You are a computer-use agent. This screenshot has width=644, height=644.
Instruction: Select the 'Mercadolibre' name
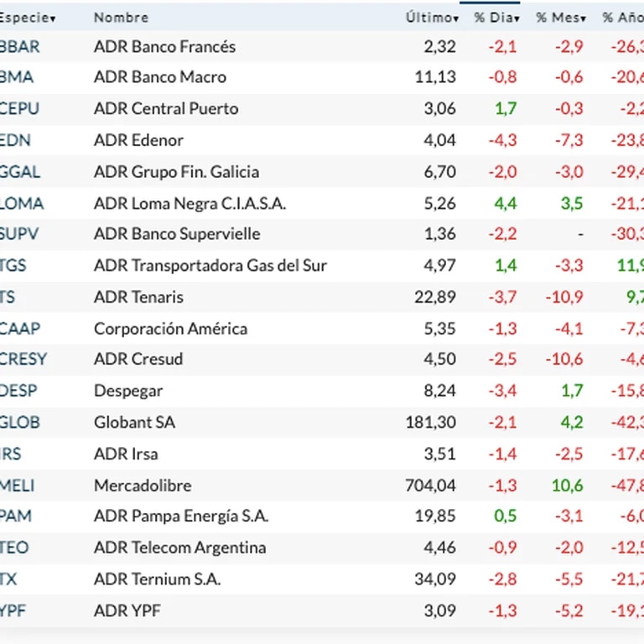tap(143, 486)
